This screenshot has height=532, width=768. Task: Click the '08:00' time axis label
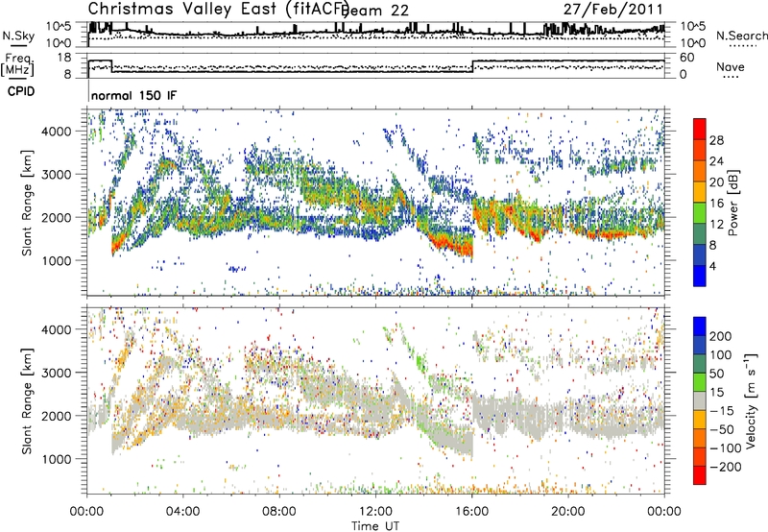(x=279, y=512)
